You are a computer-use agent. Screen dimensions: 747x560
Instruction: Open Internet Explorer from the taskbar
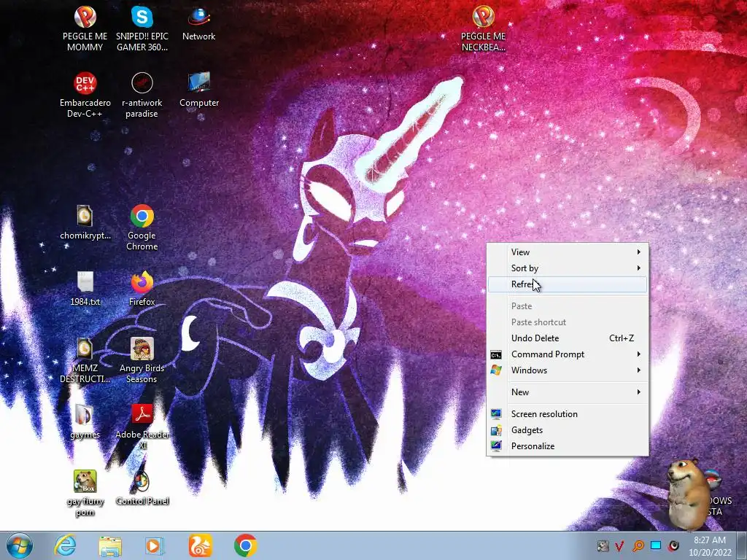pos(65,545)
